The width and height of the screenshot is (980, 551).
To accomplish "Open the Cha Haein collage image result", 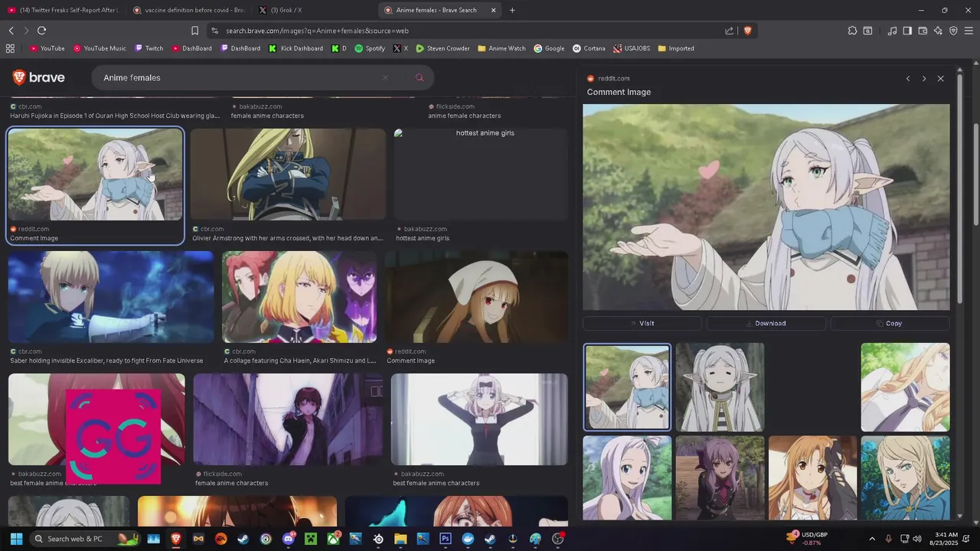I will coord(299,297).
